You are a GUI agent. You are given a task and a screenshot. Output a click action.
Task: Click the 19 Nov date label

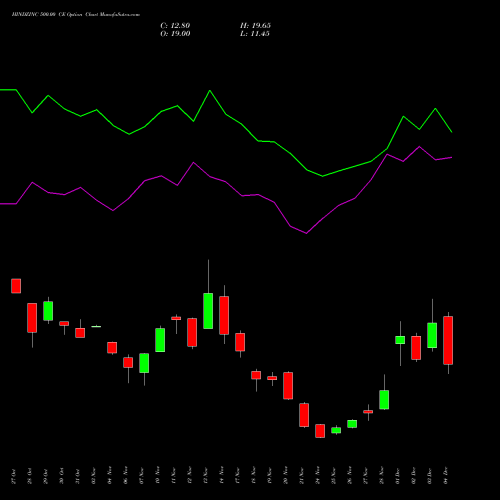pyautogui.click(x=269, y=476)
